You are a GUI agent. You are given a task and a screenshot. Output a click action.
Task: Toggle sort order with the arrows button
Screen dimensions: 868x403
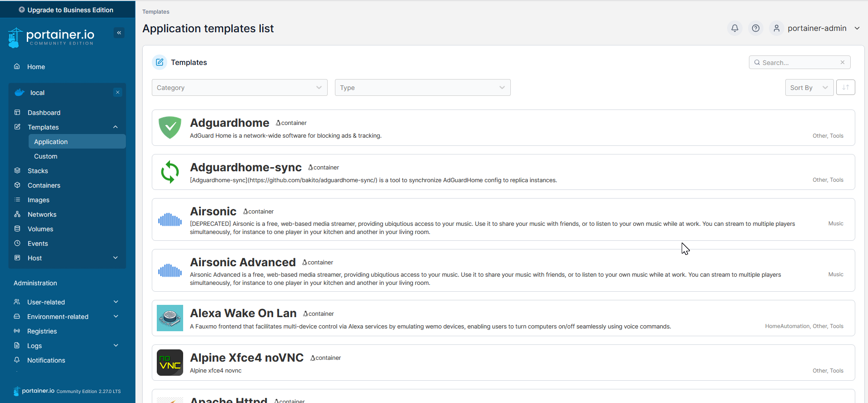tap(846, 87)
